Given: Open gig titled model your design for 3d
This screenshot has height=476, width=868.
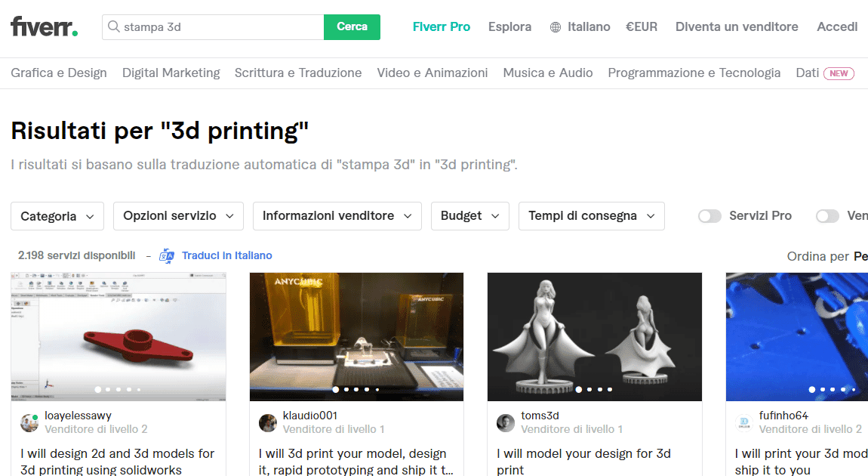Looking at the screenshot, I should (584, 462).
